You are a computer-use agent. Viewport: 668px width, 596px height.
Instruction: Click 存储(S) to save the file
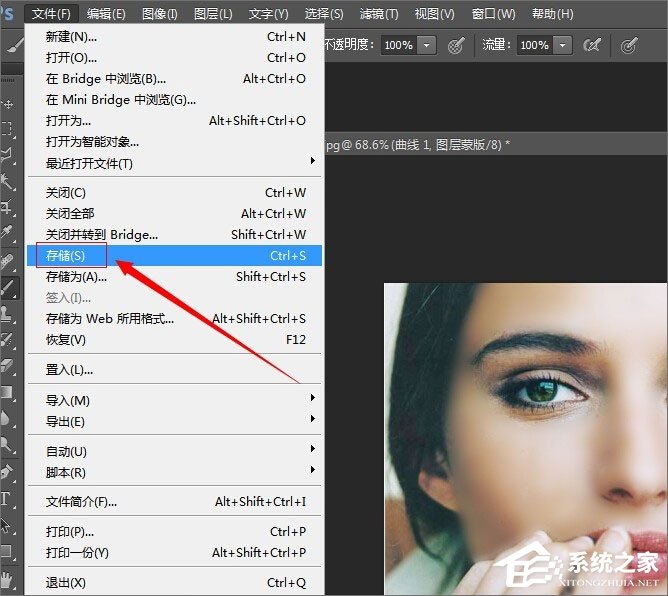coord(175,256)
